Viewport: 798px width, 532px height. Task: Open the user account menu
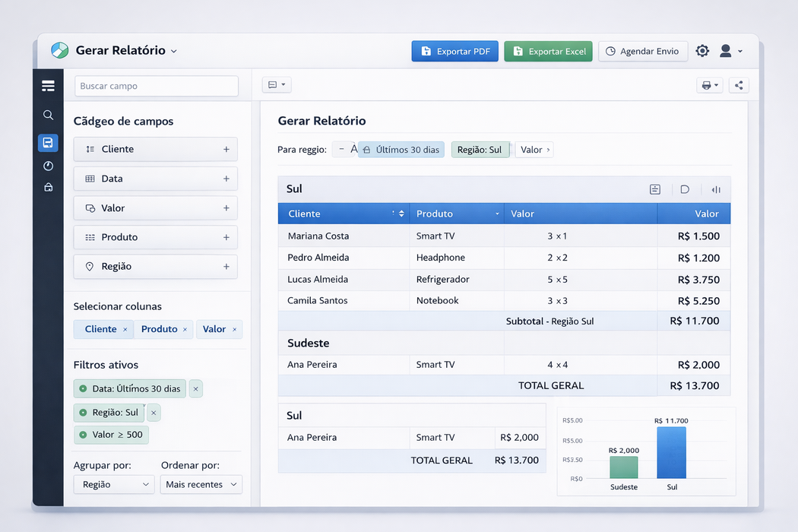[x=730, y=51]
